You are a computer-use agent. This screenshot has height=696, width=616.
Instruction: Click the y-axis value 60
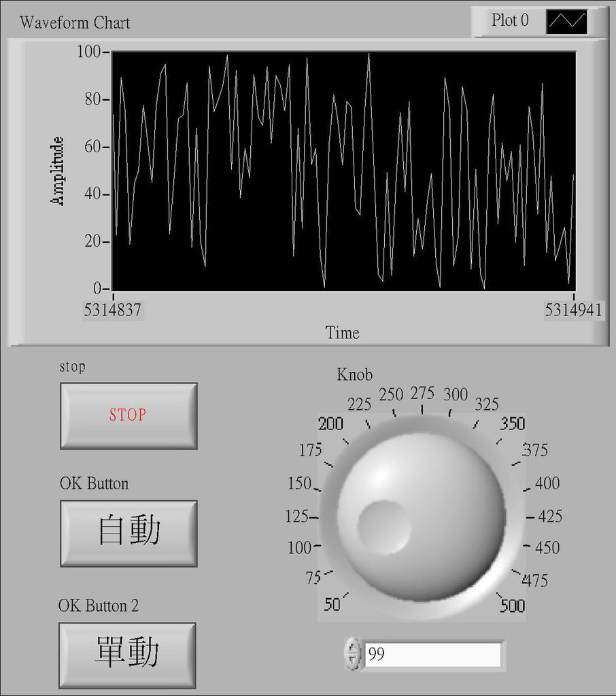92,147
